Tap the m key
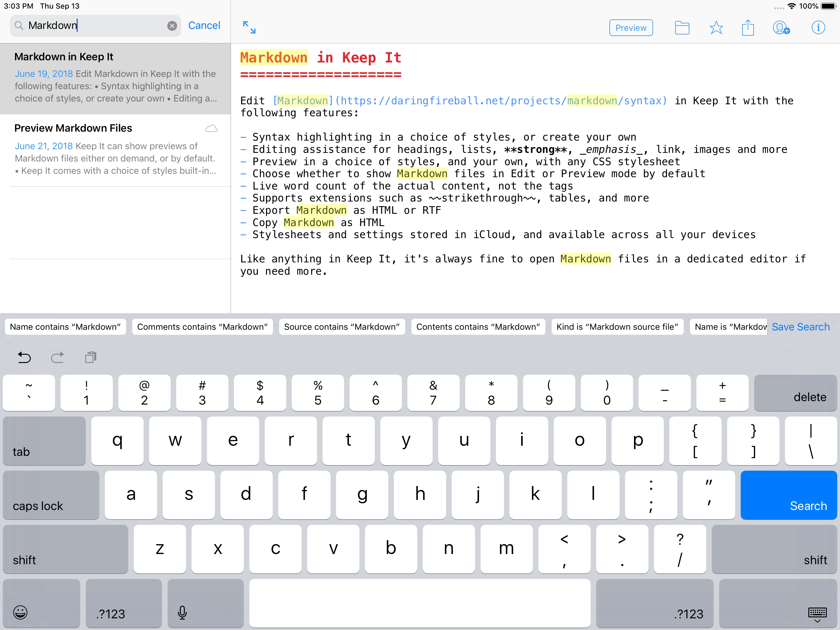 point(506,549)
